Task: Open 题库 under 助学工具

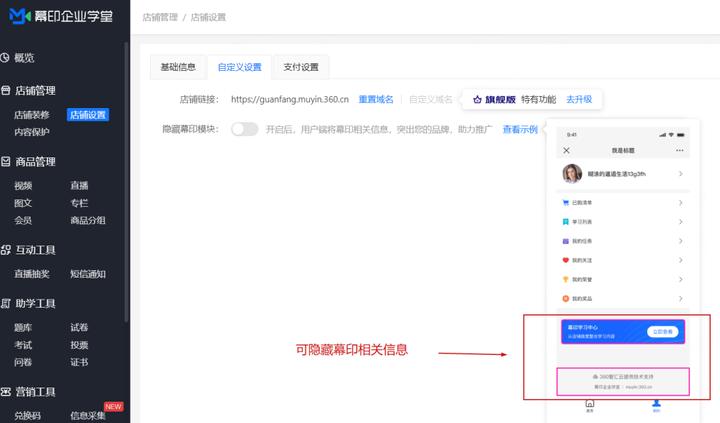Action: tap(23, 327)
